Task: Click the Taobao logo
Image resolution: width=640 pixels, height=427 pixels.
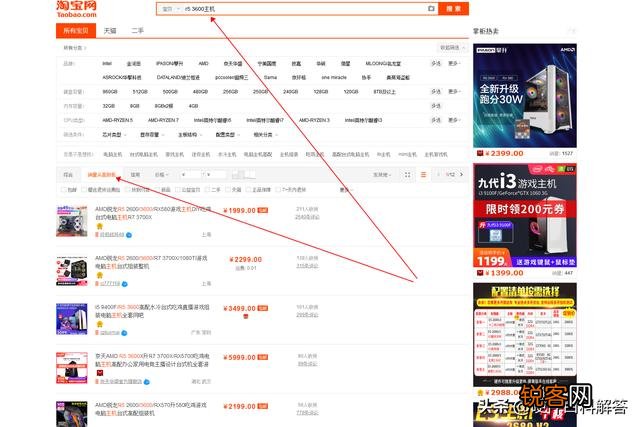Action: point(77,9)
